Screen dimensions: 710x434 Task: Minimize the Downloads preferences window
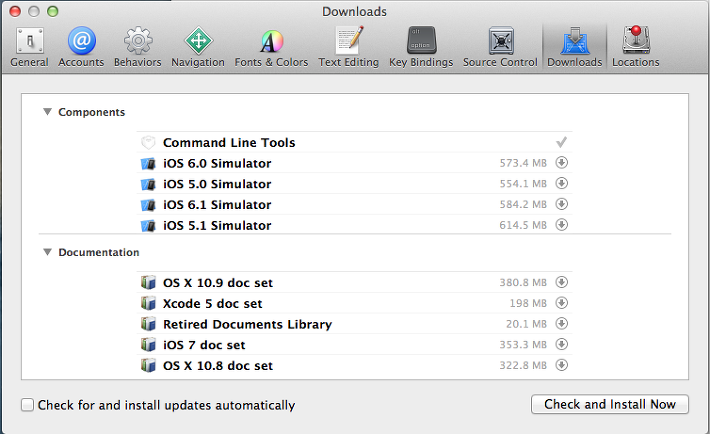[34, 11]
